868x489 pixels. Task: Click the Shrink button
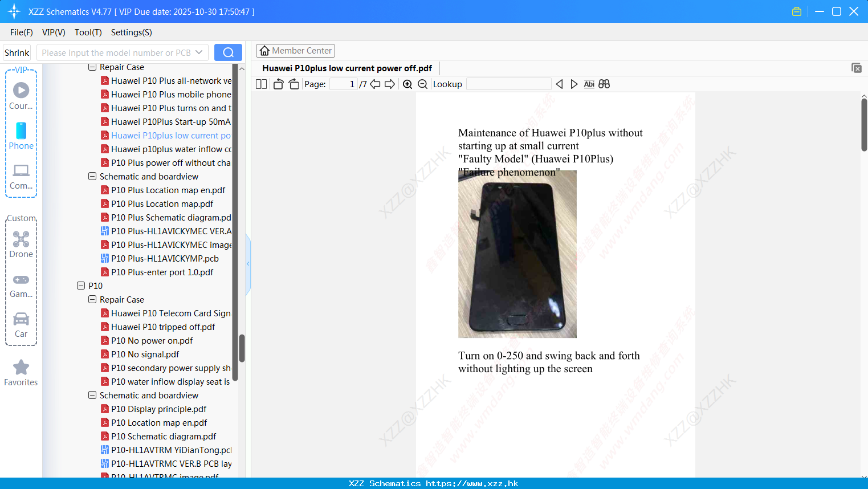[17, 52]
